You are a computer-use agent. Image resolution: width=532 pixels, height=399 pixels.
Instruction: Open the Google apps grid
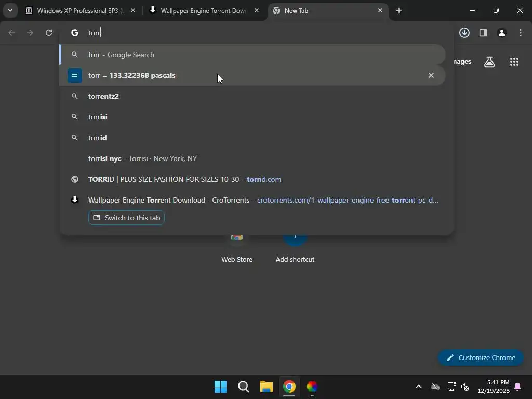[514, 62]
